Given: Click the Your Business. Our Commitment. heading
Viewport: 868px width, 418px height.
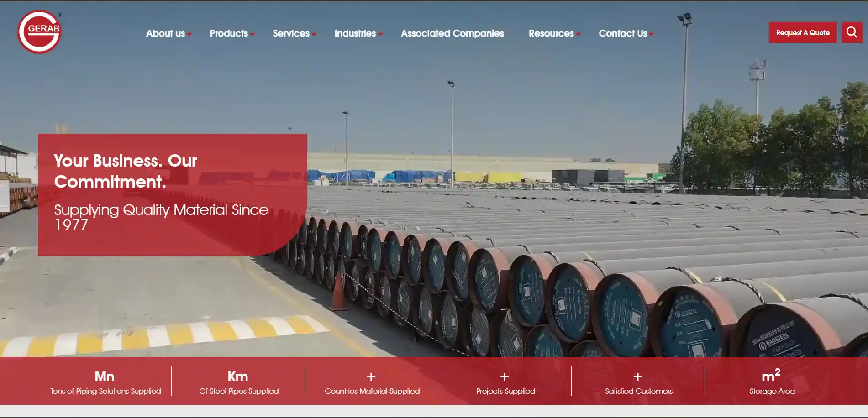Looking at the screenshot, I should (x=126, y=171).
